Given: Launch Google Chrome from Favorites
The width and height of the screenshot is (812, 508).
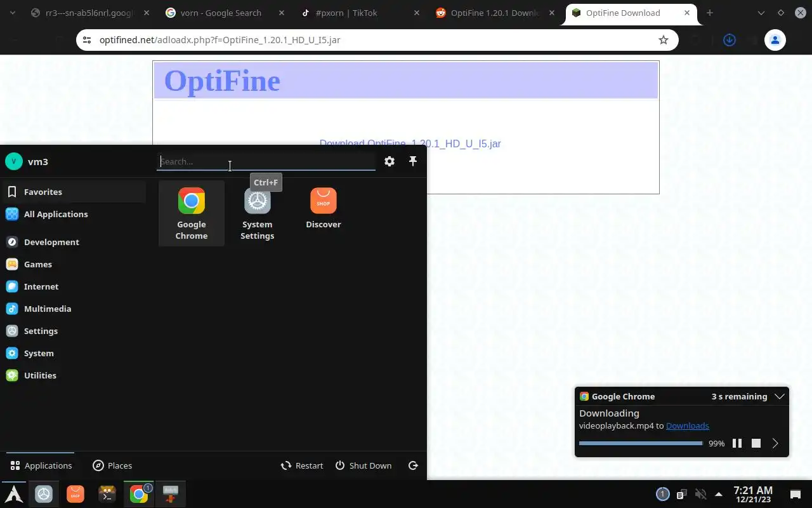Looking at the screenshot, I should click(x=191, y=213).
